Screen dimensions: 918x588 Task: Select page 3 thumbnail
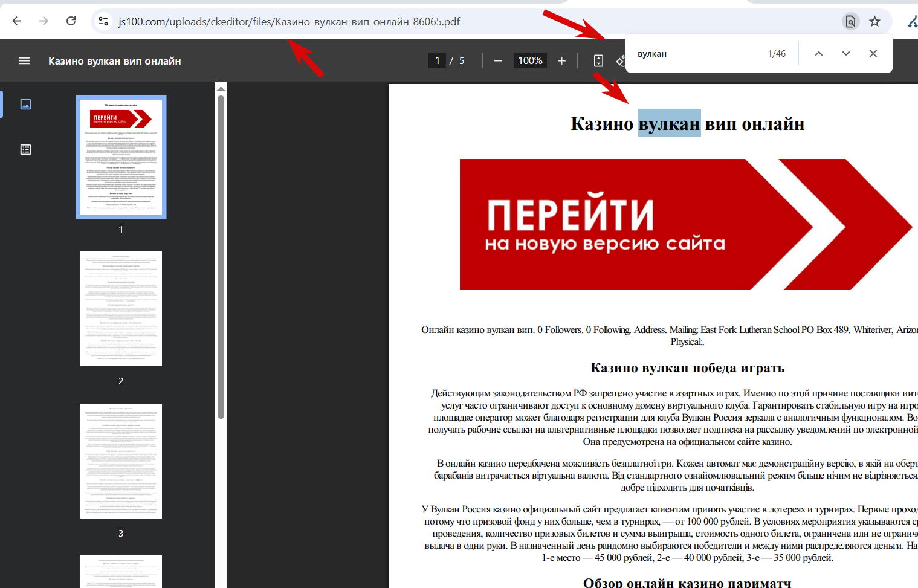point(121,461)
